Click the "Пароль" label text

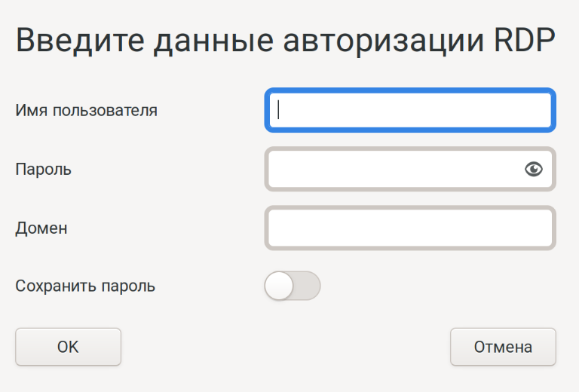(x=44, y=169)
